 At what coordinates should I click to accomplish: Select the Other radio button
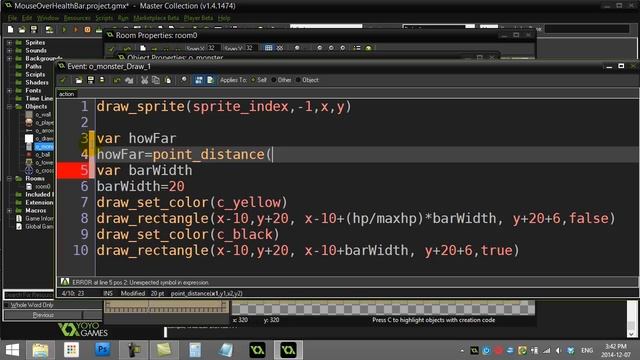coord(274,80)
